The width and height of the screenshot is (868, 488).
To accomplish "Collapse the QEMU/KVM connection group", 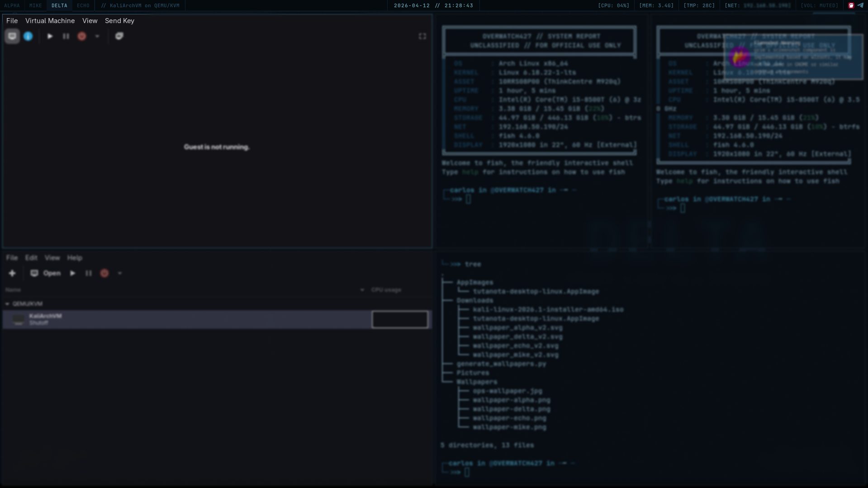I will click(7, 303).
